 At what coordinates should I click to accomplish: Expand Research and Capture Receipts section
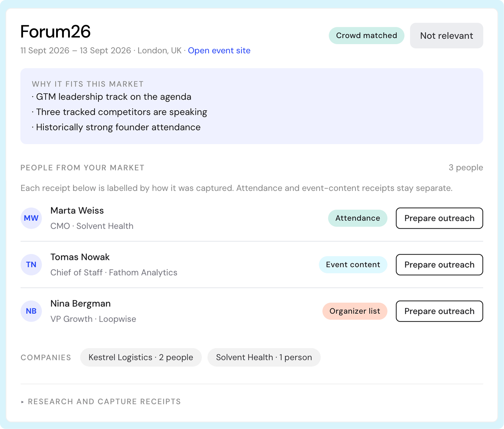101,401
